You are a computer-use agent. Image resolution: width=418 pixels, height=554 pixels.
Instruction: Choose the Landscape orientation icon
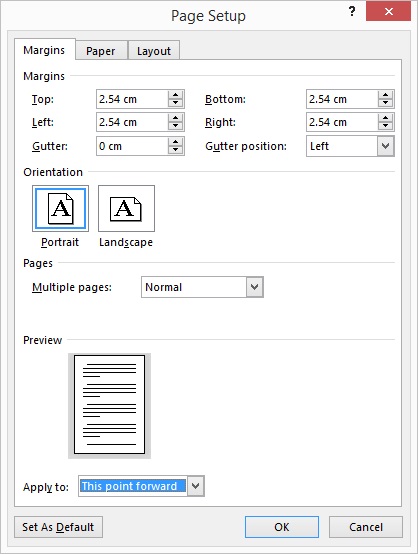coord(126,208)
